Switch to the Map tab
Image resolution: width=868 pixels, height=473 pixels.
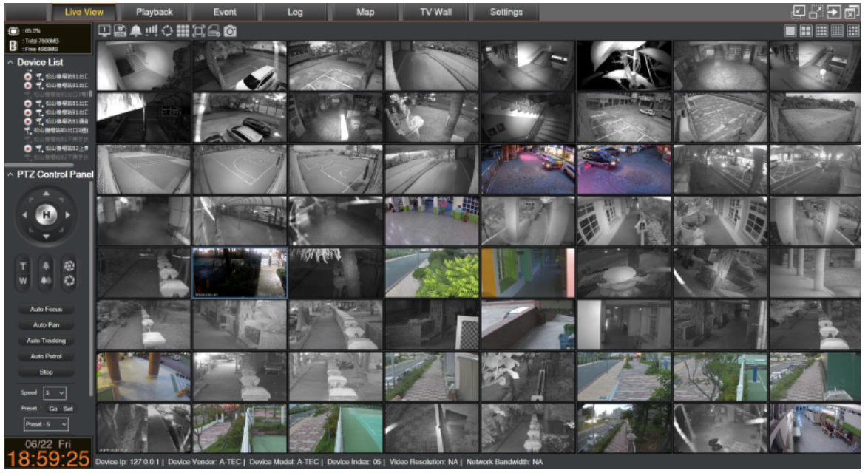pos(365,12)
